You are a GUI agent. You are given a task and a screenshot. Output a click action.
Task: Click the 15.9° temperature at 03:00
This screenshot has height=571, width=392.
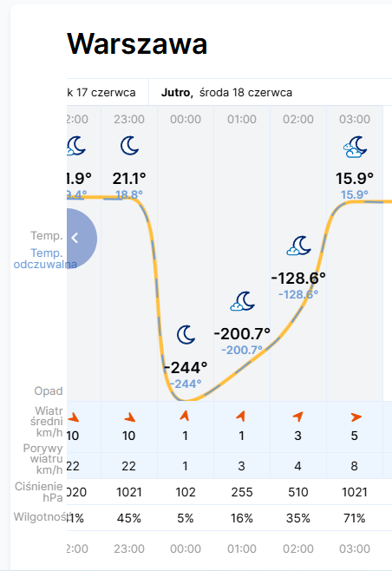pos(355,179)
